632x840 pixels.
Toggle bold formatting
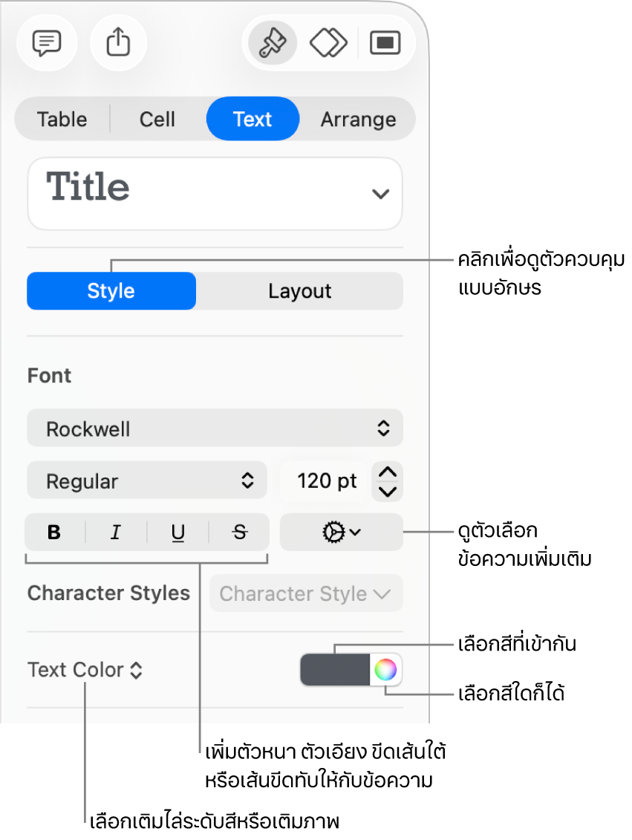click(x=54, y=532)
